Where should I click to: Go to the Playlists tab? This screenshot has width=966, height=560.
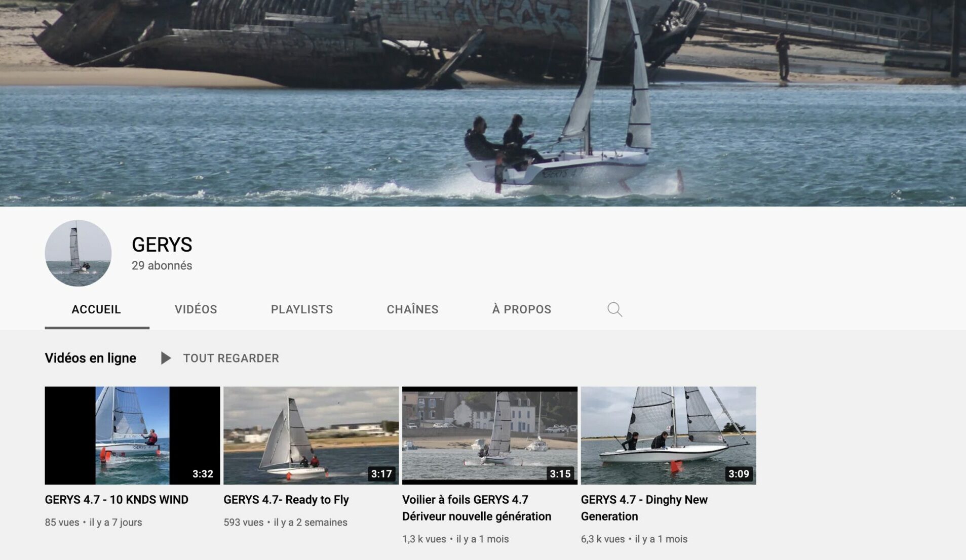click(x=302, y=309)
